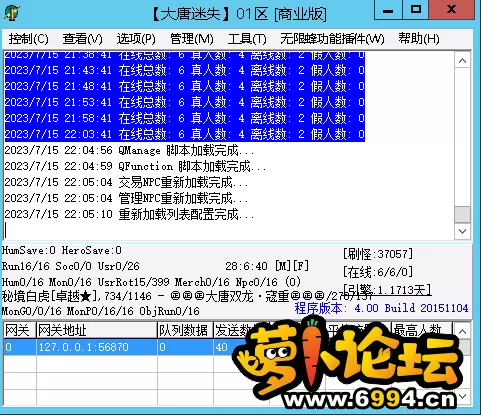Click the 队列数据 column header
Viewport: 481px width, 416px height.
pyautogui.click(x=185, y=331)
